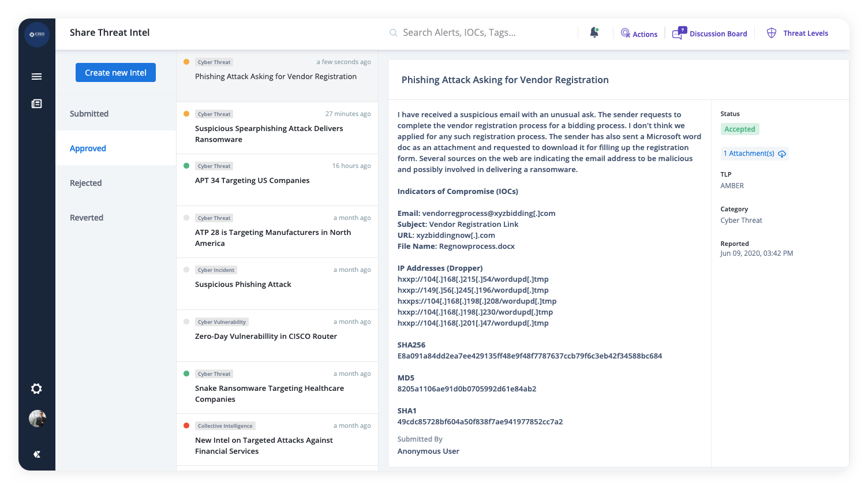Viewport: 868px width, 489px height.
Task: Click the Create new Intel button
Action: pyautogui.click(x=115, y=73)
